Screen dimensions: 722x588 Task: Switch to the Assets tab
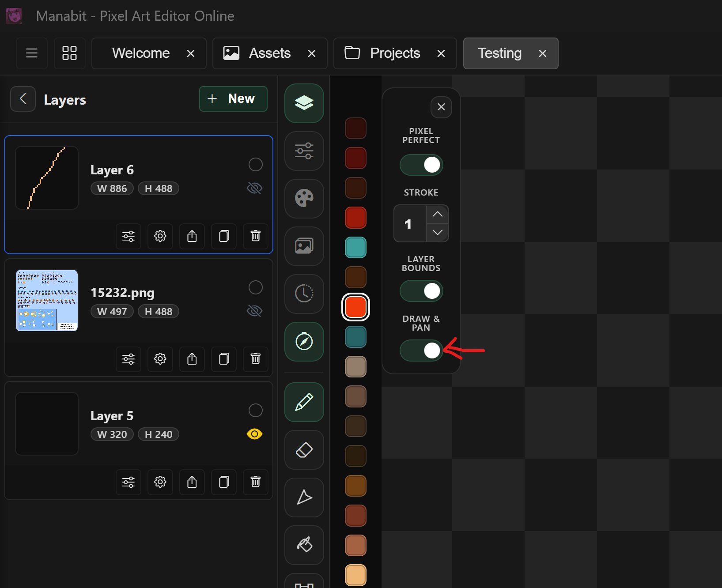coord(269,53)
